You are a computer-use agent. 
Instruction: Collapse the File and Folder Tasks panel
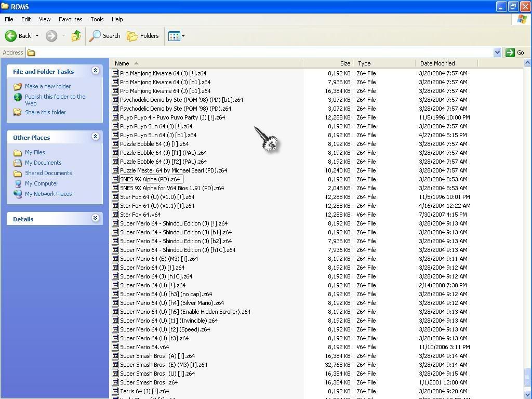[x=95, y=71]
